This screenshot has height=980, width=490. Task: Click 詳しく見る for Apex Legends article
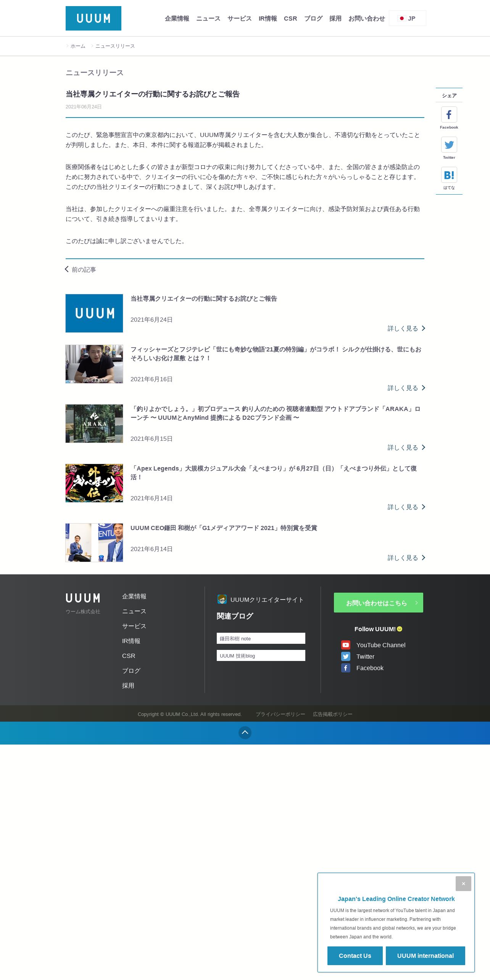click(x=406, y=507)
